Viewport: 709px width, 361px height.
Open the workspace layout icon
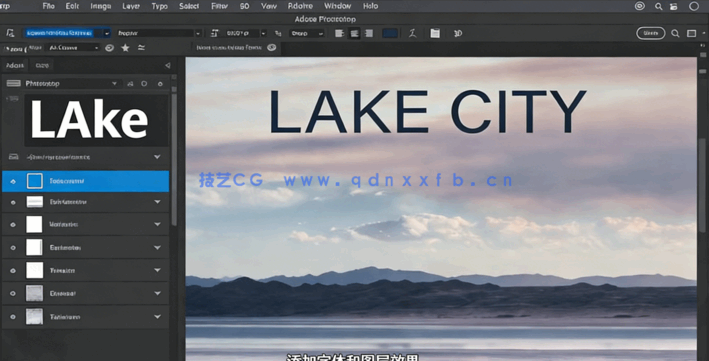pos(691,33)
